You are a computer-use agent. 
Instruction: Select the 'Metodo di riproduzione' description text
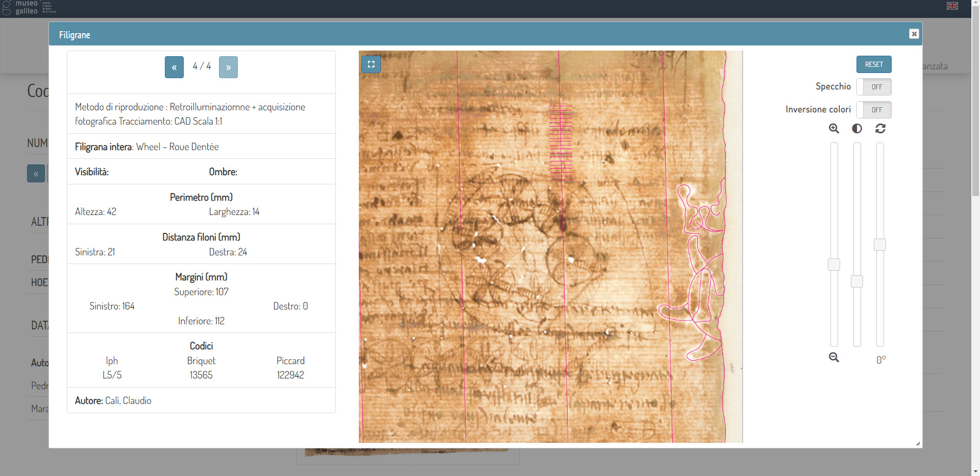(190, 114)
